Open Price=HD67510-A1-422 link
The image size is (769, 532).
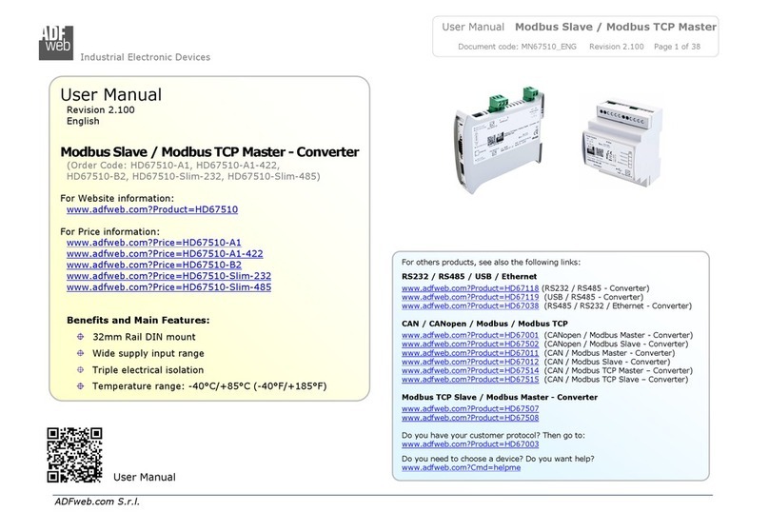click(x=165, y=253)
